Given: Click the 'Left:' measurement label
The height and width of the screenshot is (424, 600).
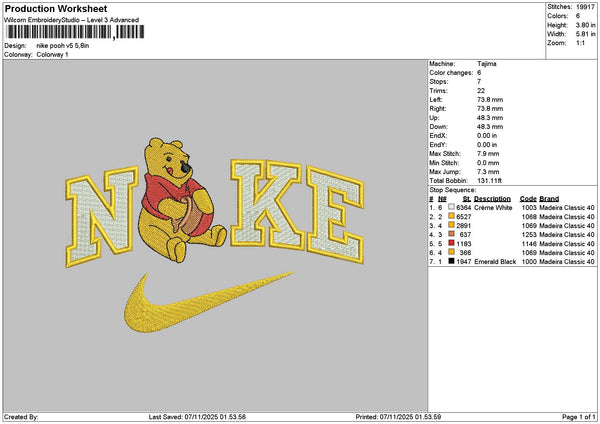Looking at the screenshot, I should point(436,100).
